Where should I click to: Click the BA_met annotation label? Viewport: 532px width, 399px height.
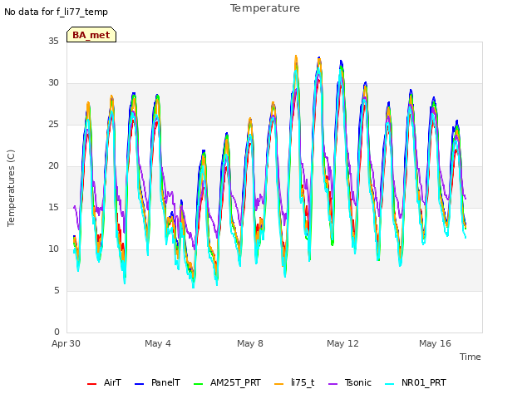pos(91,35)
